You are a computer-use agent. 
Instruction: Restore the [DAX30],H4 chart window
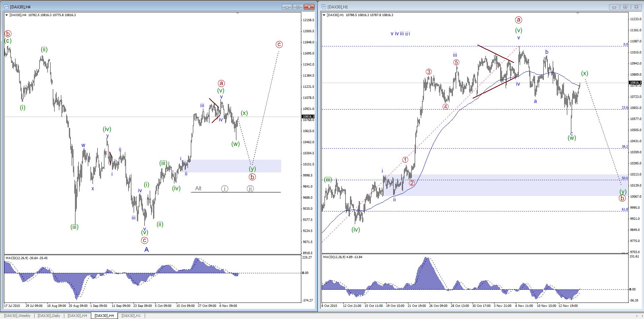[298, 7]
